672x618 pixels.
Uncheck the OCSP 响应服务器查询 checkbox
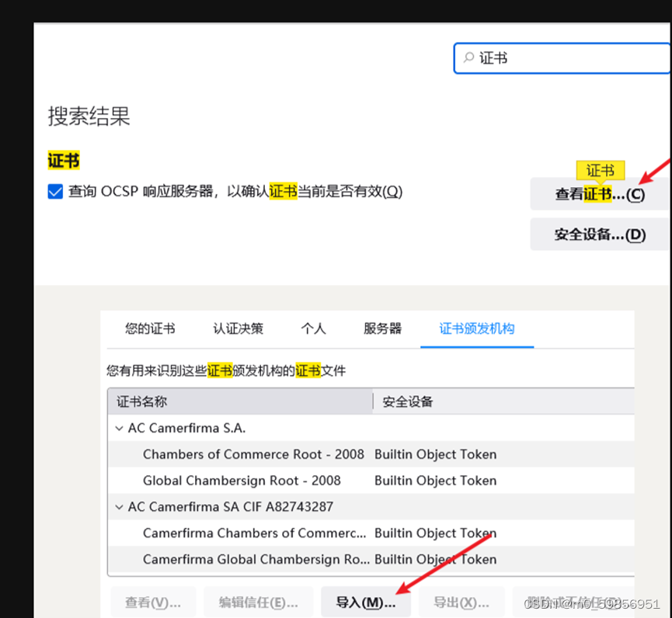tap(54, 192)
